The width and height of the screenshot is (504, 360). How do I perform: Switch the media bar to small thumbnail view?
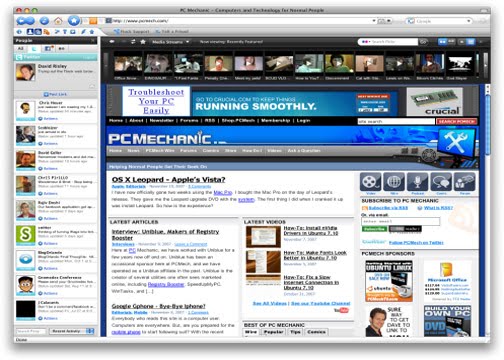click(451, 42)
